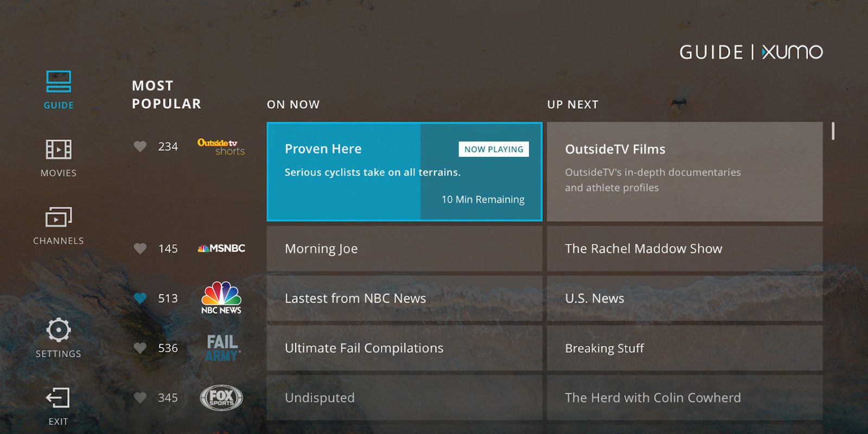Select The Rachel Maddow Show
Viewport: 868px width, 434px height.
685,248
